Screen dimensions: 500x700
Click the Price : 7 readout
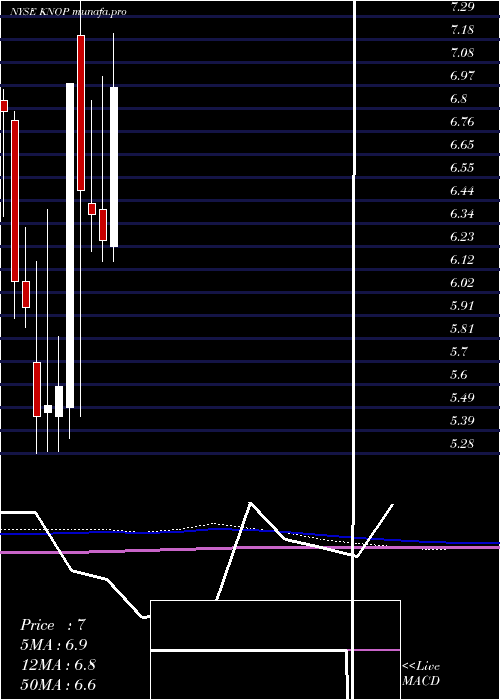[x=53, y=625]
